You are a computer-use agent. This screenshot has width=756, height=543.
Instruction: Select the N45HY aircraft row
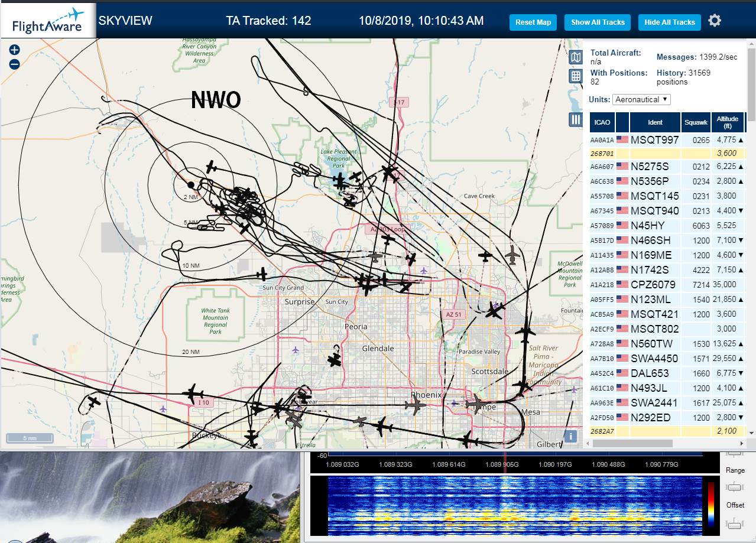(x=668, y=226)
